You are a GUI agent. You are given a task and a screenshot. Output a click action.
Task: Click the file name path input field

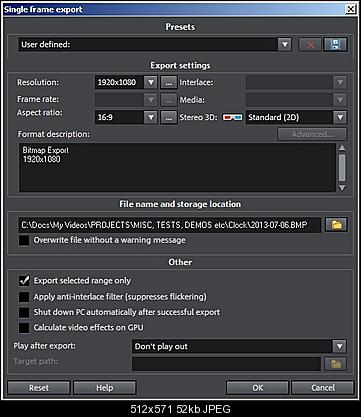tap(170, 225)
